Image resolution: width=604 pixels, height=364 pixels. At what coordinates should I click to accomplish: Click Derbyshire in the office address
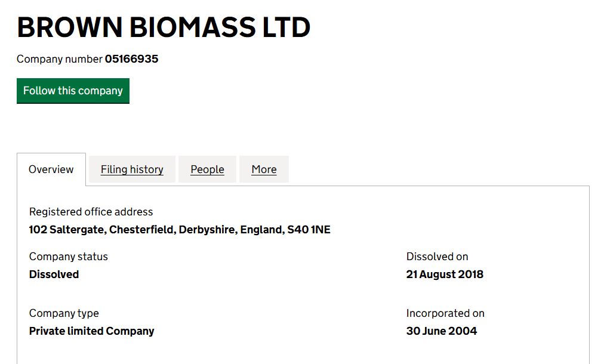click(207, 230)
